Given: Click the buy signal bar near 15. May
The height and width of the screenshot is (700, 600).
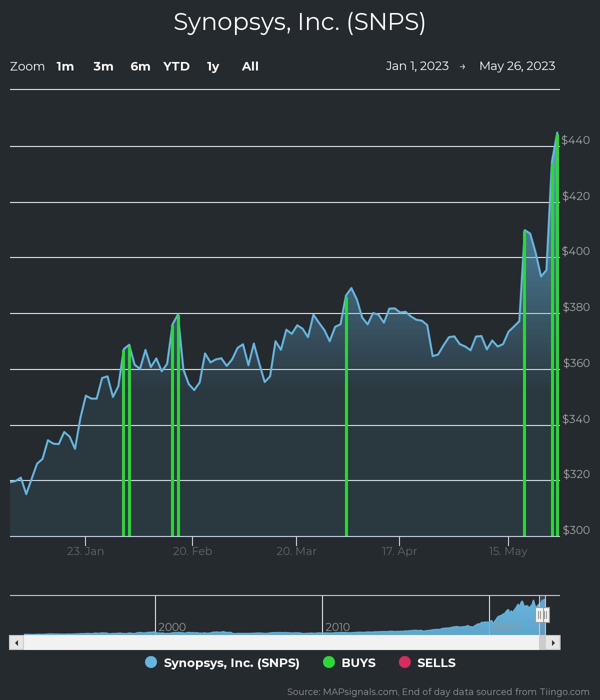Looking at the screenshot, I should (x=524, y=383).
